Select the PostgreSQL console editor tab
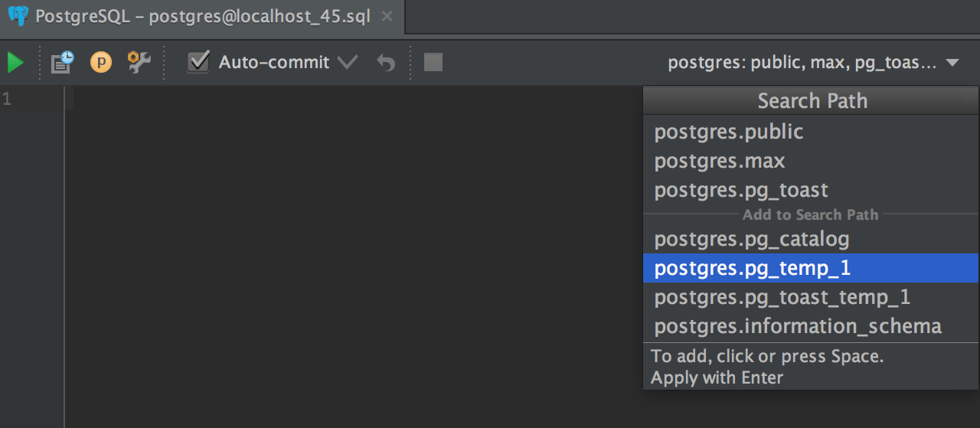The width and height of the screenshot is (980, 428). tap(202, 17)
